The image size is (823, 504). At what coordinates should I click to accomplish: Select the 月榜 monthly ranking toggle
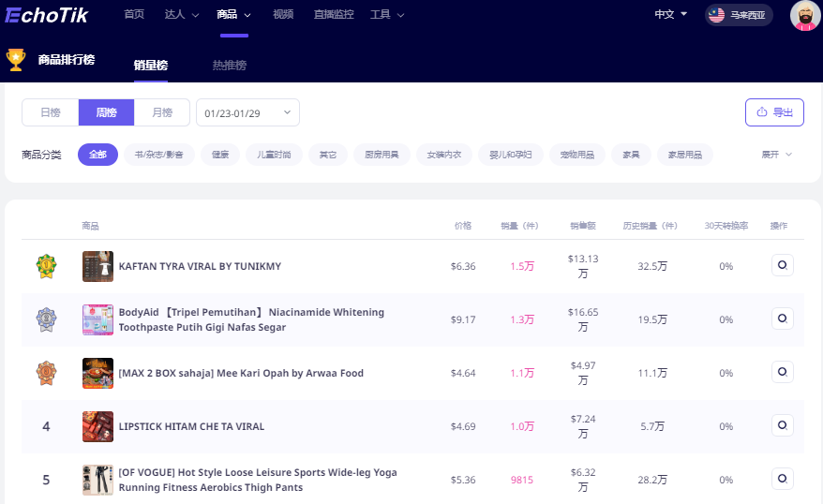pyautogui.click(x=162, y=112)
